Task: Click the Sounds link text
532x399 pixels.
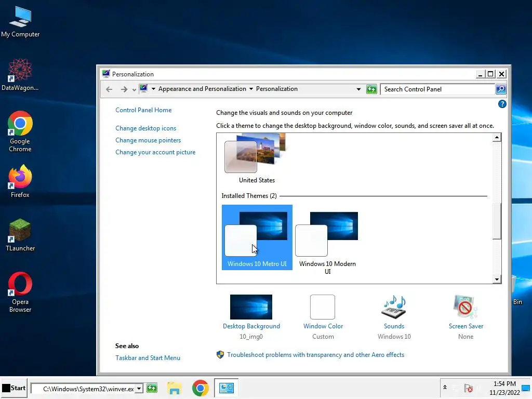Action: [394, 326]
